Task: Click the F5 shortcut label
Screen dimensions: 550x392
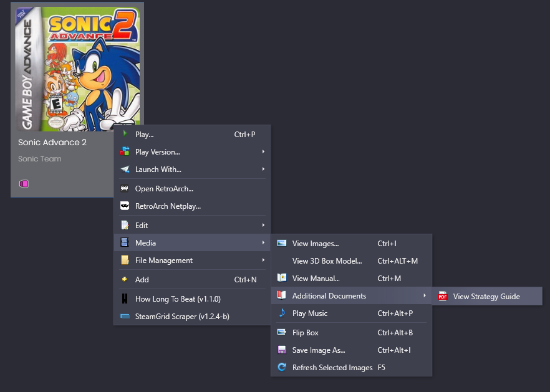Action: 381,368
